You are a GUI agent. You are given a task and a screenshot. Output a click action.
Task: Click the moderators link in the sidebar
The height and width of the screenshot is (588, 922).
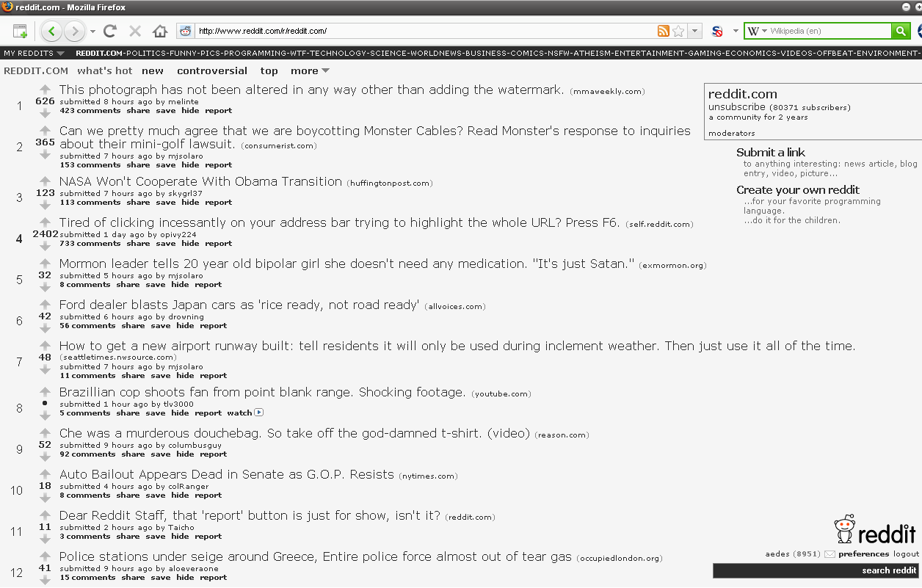(x=732, y=134)
